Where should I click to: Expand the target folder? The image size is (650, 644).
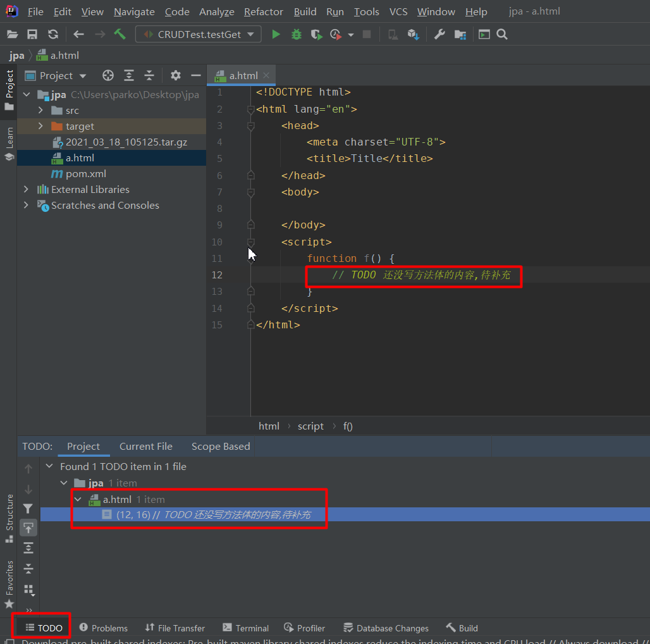click(40, 126)
